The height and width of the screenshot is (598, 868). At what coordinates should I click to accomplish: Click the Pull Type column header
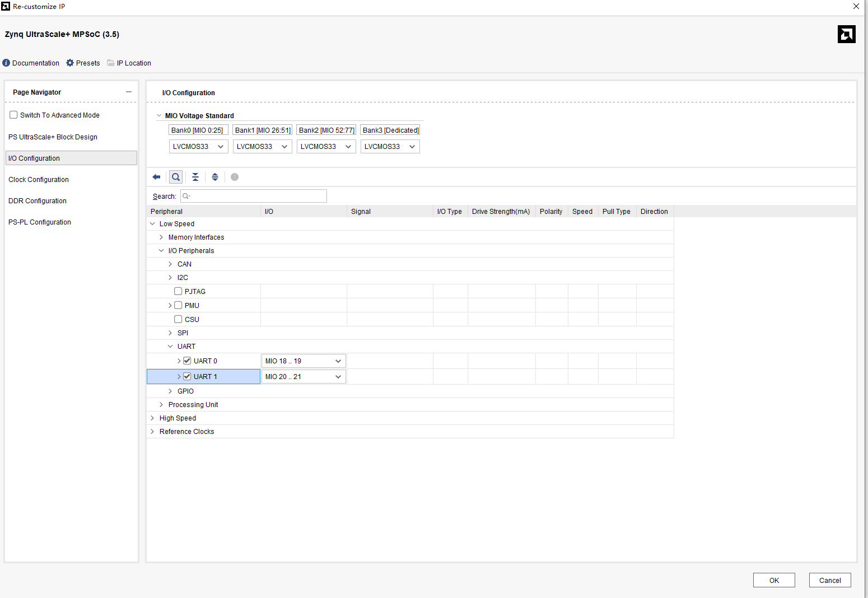[x=617, y=212]
